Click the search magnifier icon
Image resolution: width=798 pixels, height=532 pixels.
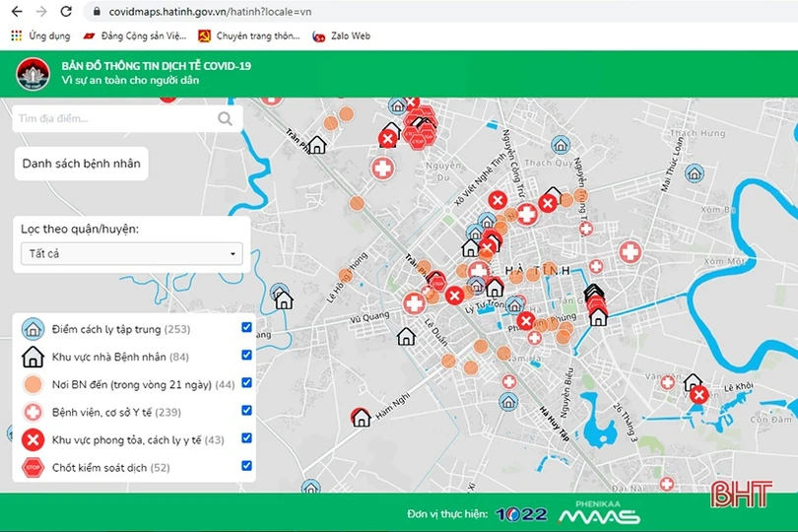(225, 119)
